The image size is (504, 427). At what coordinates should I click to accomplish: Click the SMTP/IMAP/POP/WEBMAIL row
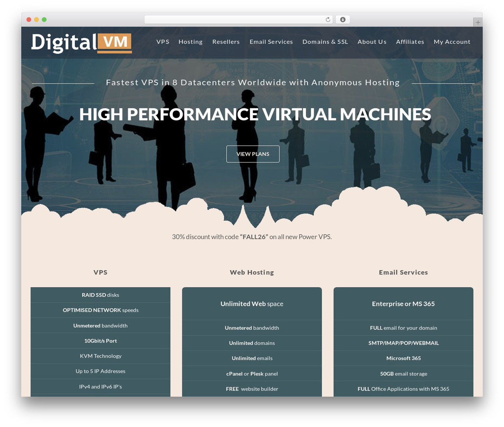[x=404, y=343]
